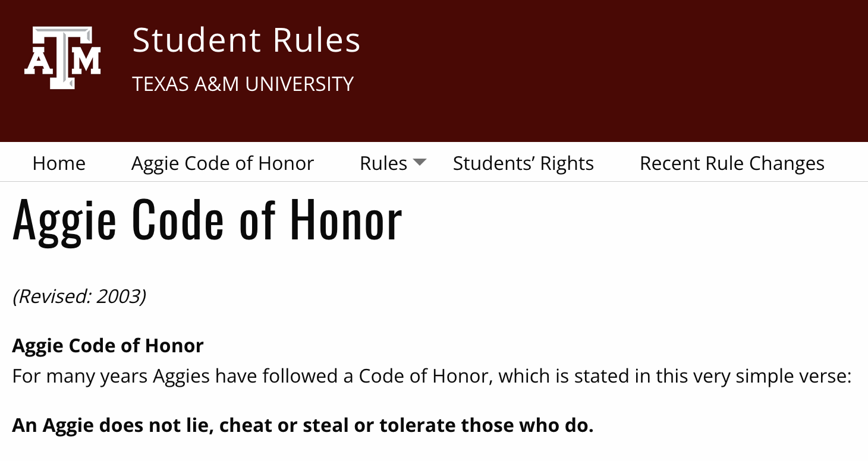
Task: Go to the Home menu item
Action: [59, 163]
